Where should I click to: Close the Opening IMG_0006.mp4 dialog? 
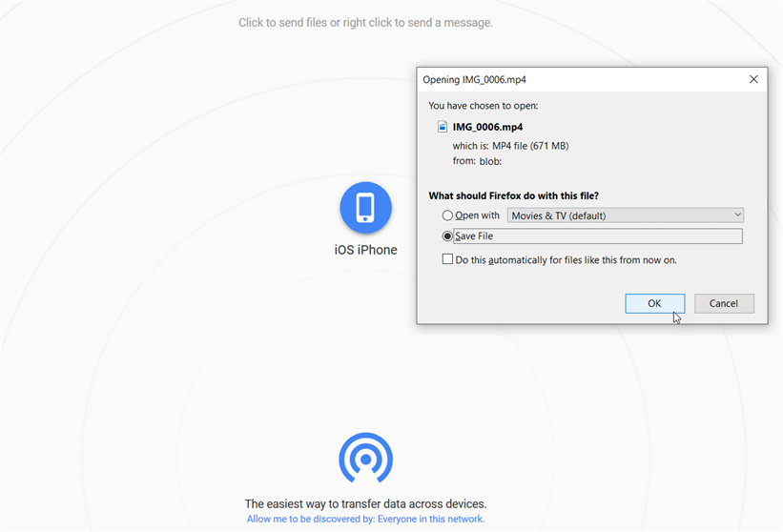pos(753,80)
